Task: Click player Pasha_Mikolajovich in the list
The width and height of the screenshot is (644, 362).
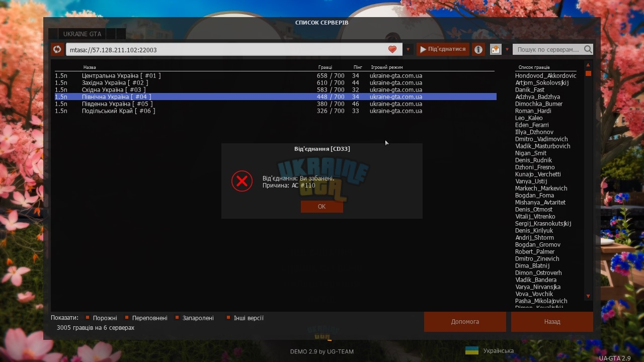Action: click(x=541, y=301)
